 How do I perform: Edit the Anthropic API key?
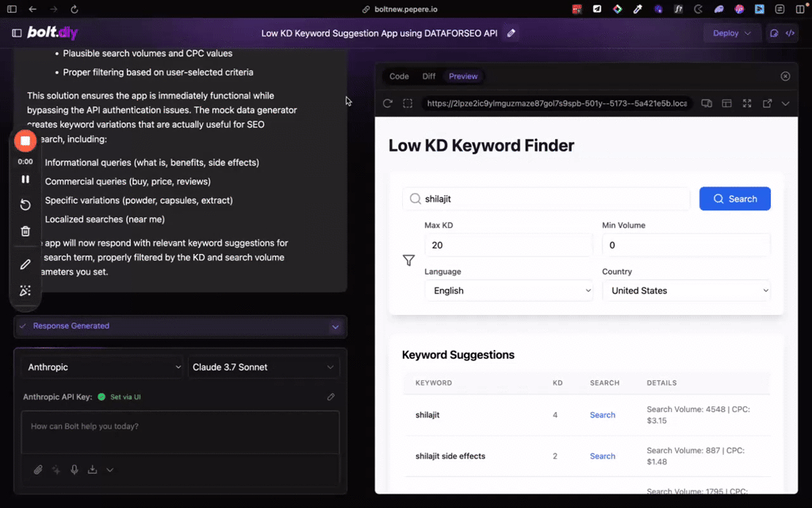tap(331, 397)
